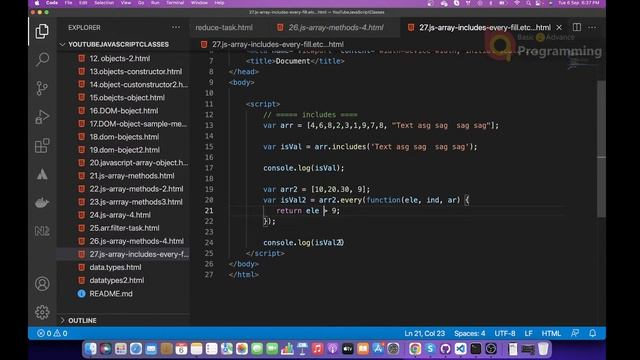Open 23.js-arrray-methods3.html file

(x=136, y=202)
